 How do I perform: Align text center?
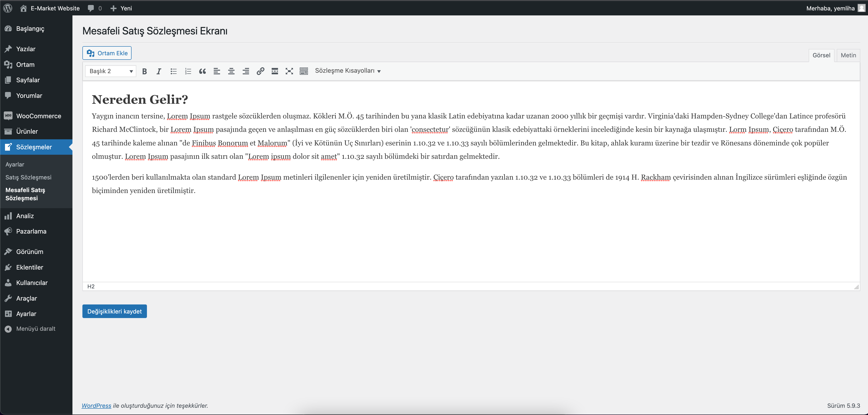pyautogui.click(x=231, y=71)
